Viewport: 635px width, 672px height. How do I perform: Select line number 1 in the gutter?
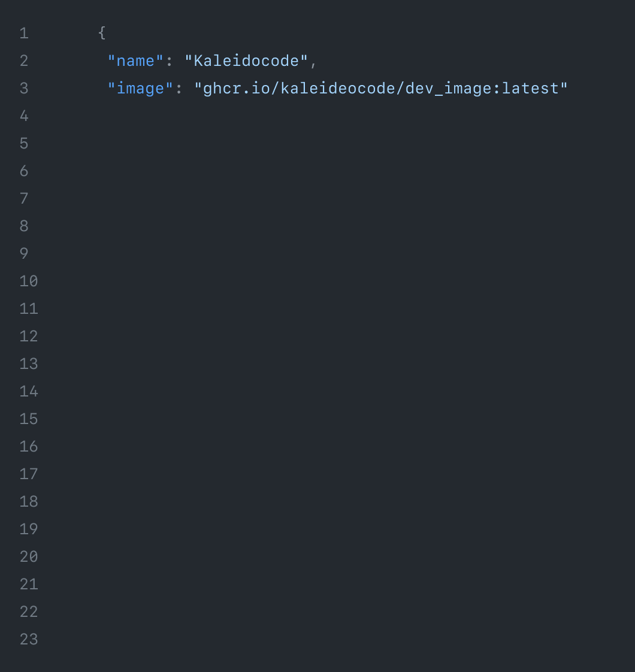(x=24, y=33)
